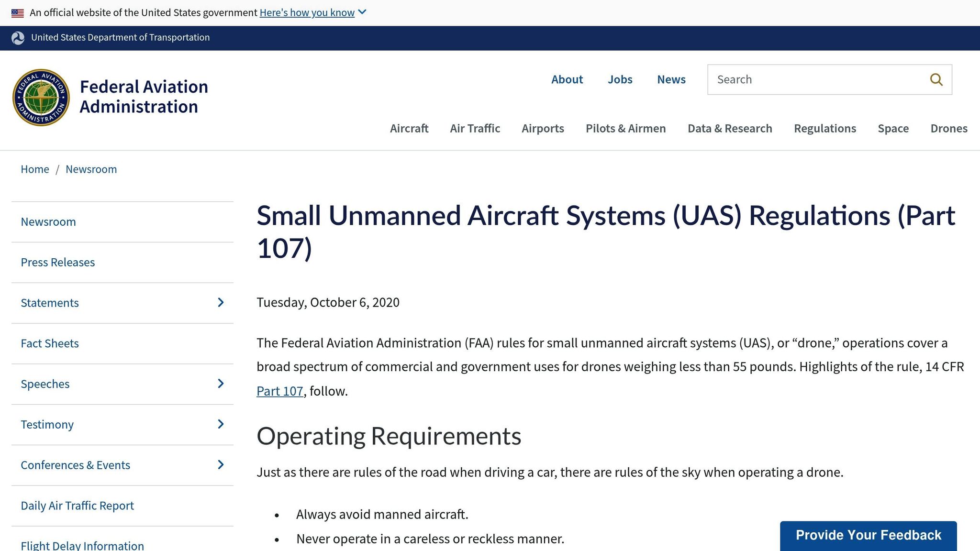Open United States Department of Transportation link
This screenshot has width=980, height=551.
tap(120, 37)
